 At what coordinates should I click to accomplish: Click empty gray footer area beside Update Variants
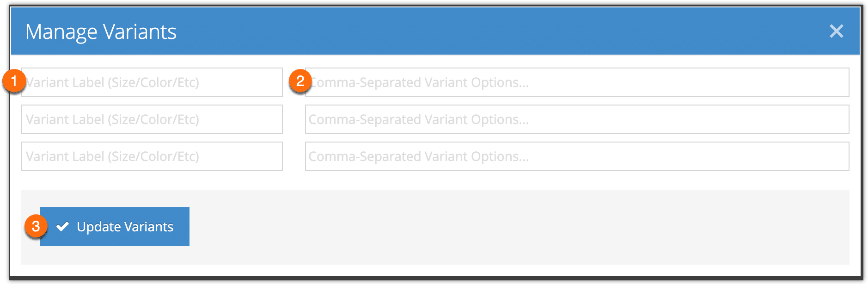point(508,227)
